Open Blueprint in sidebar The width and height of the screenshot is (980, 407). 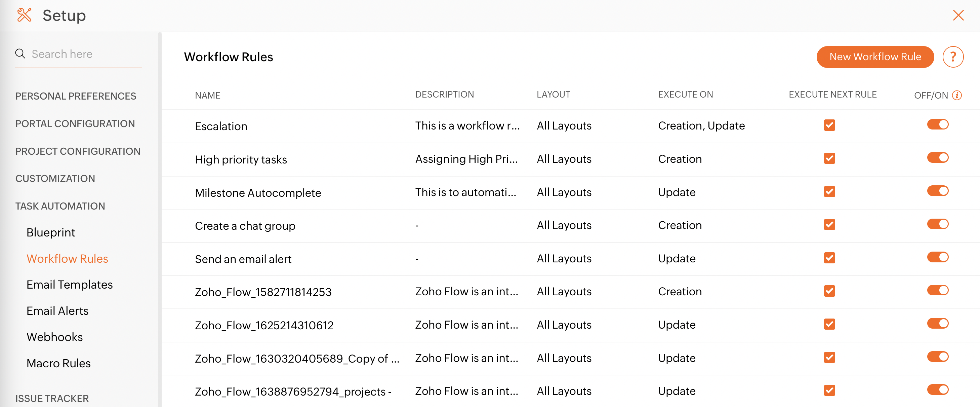tap(51, 232)
